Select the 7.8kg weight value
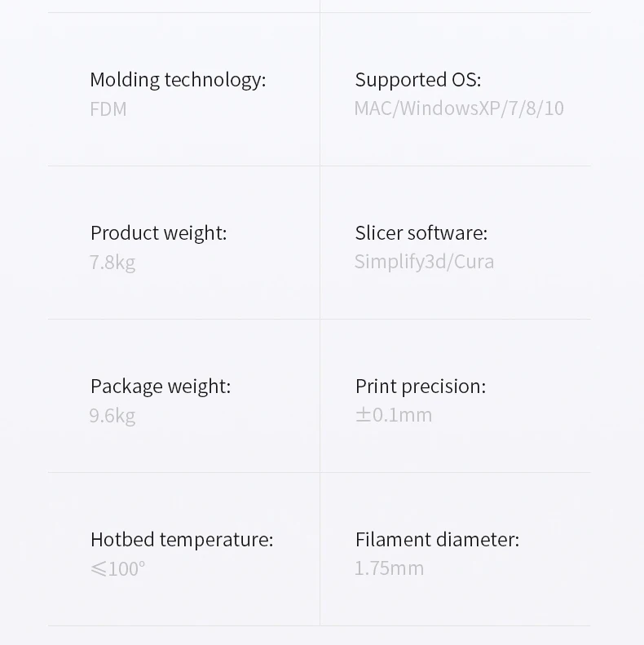 pos(112,263)
